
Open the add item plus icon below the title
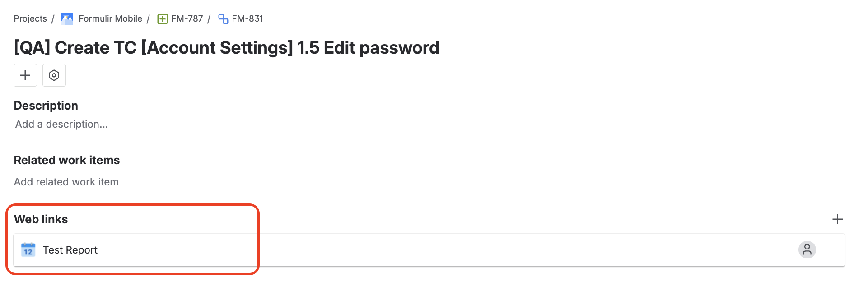click(25, 75)
